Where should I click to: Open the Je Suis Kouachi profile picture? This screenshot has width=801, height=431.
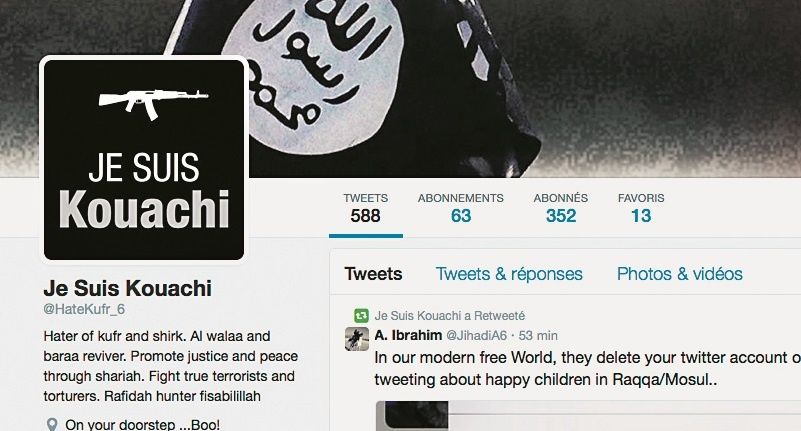(144, 160)
